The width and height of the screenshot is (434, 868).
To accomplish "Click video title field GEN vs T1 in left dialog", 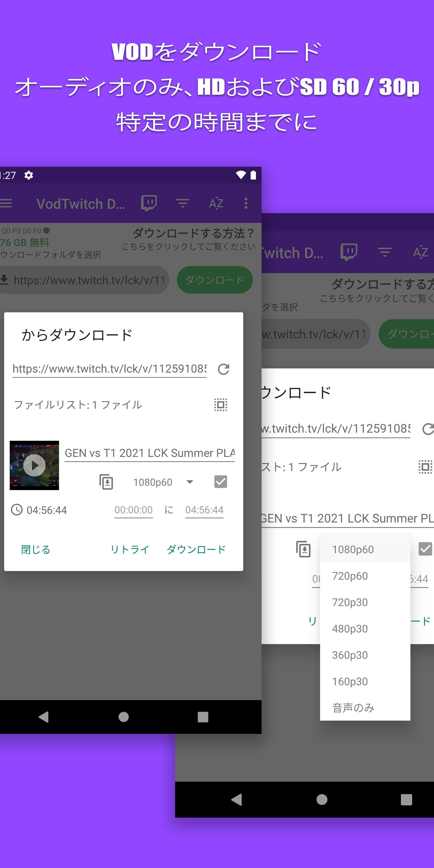I will click(x=149, y=453).
